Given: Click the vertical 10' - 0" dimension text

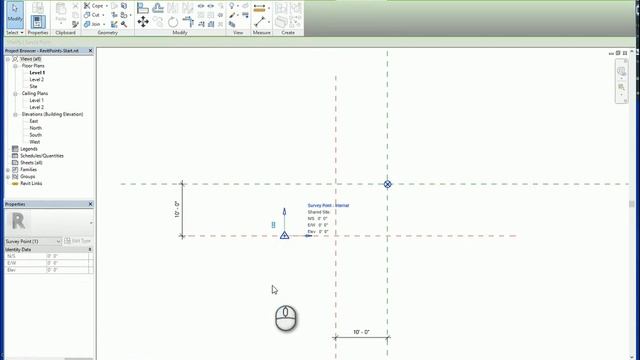Looking at the screenshot, I should tap(177, 209).
